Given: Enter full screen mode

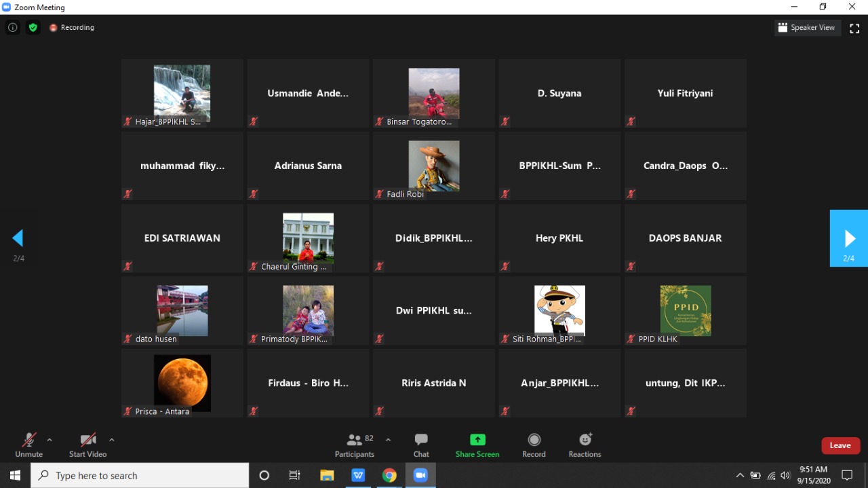Looking at the screenshot, I should tap(854, 28).
